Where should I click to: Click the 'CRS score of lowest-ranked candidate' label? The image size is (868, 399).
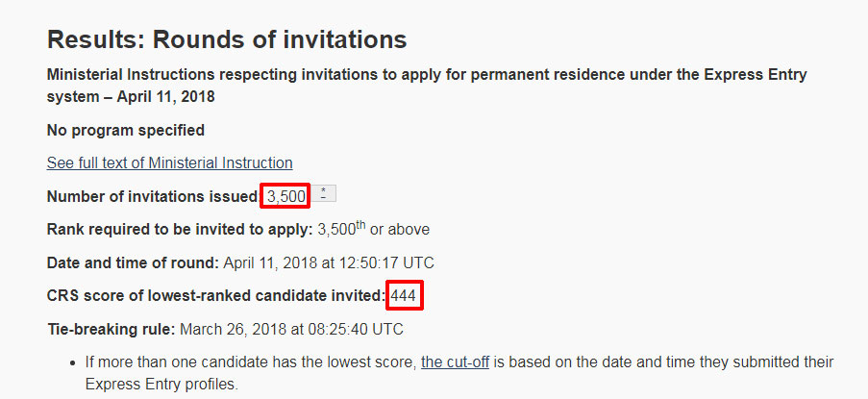coord(215,295)
